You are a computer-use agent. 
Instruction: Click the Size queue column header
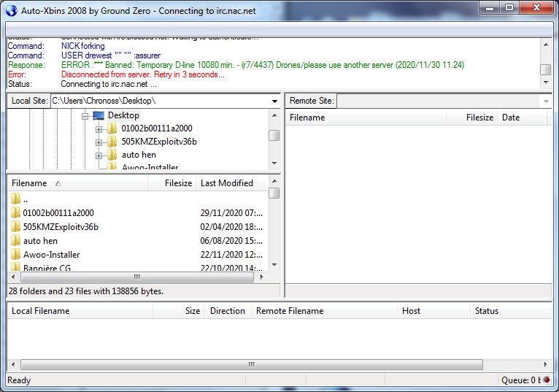[x=178, y=311]
